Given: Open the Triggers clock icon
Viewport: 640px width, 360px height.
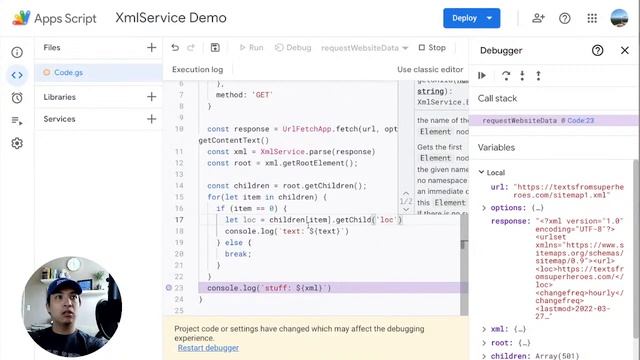Looking at the screenshot, I should (17, 98).
